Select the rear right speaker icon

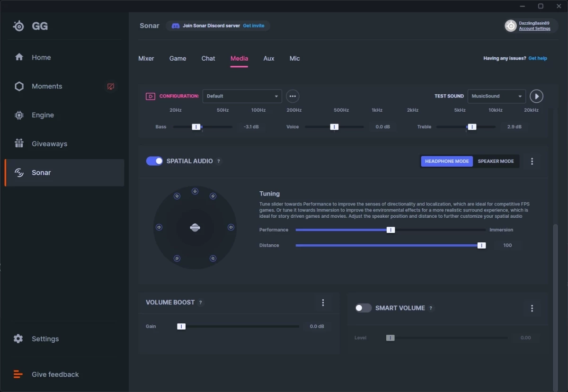coord(213,258)
